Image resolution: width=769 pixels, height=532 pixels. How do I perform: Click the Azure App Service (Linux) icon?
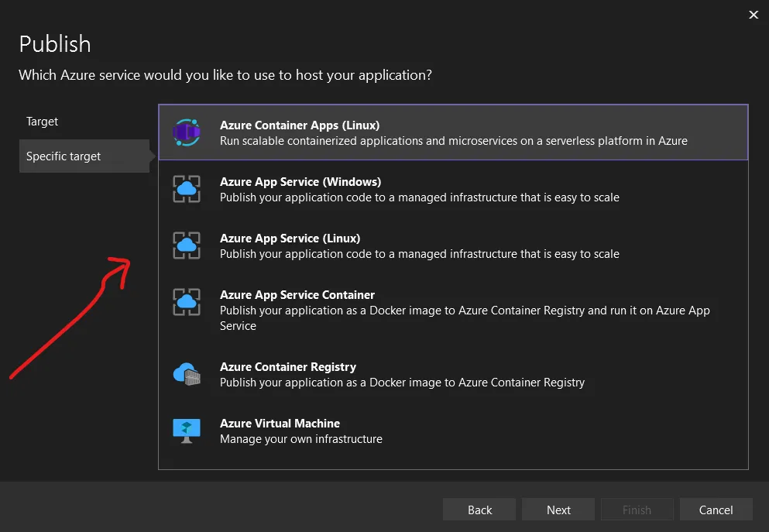pos(187,245)
